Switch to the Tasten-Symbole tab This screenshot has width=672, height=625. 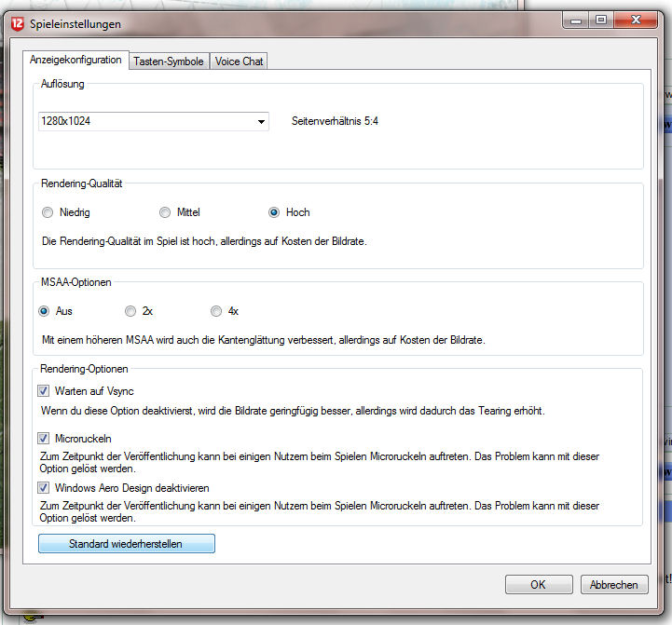169,61
